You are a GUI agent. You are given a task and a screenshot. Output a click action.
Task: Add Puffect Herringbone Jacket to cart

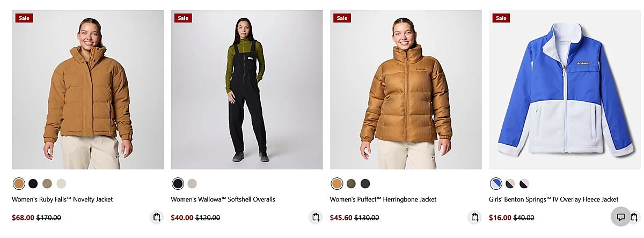click(x=474, y=217)
